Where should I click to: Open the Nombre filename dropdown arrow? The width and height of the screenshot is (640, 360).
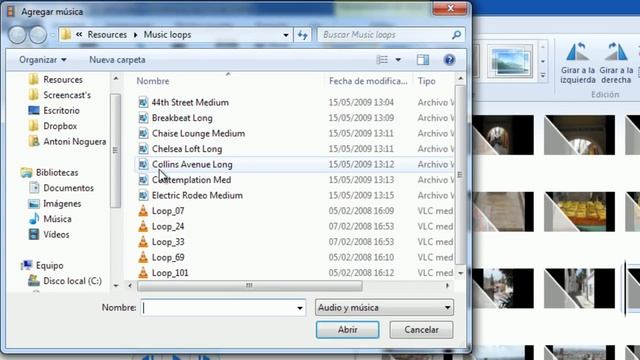coord(300,308)
